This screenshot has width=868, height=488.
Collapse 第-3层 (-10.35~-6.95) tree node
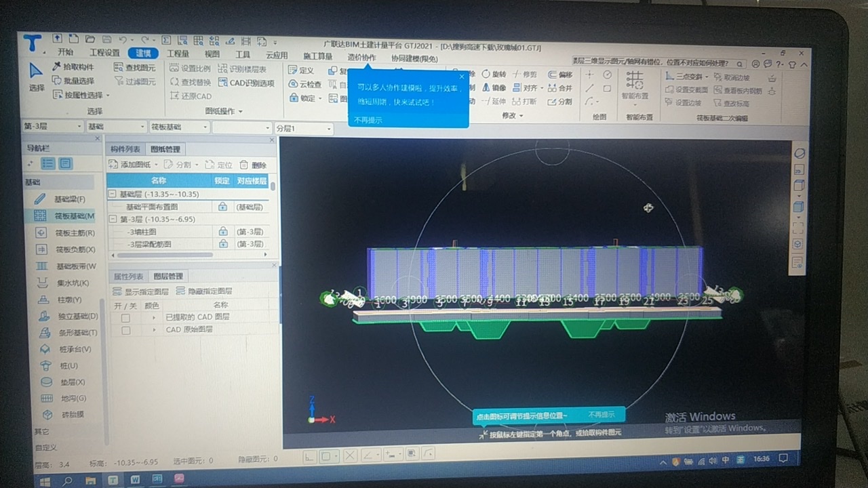coord(113,220)
